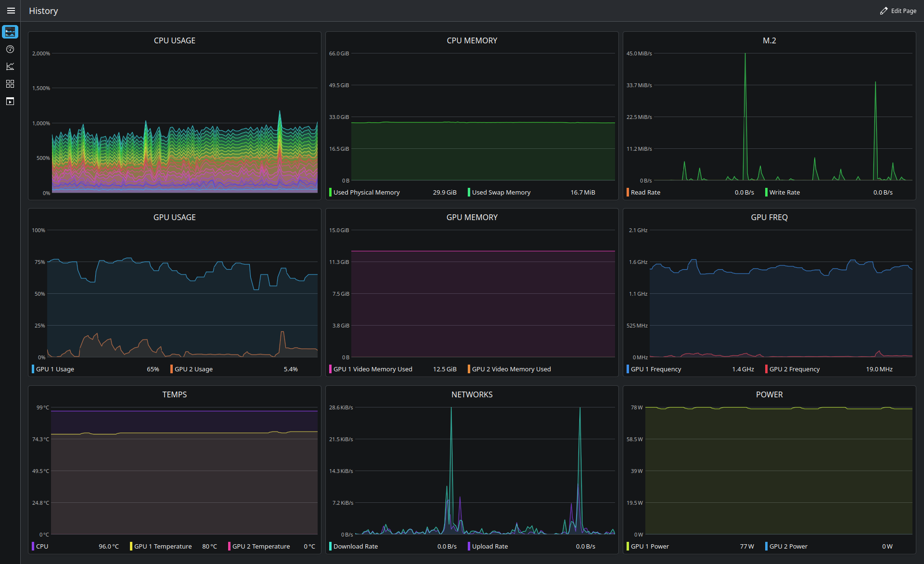Click the orange Read Rate legend swatch

coord(628,192)
